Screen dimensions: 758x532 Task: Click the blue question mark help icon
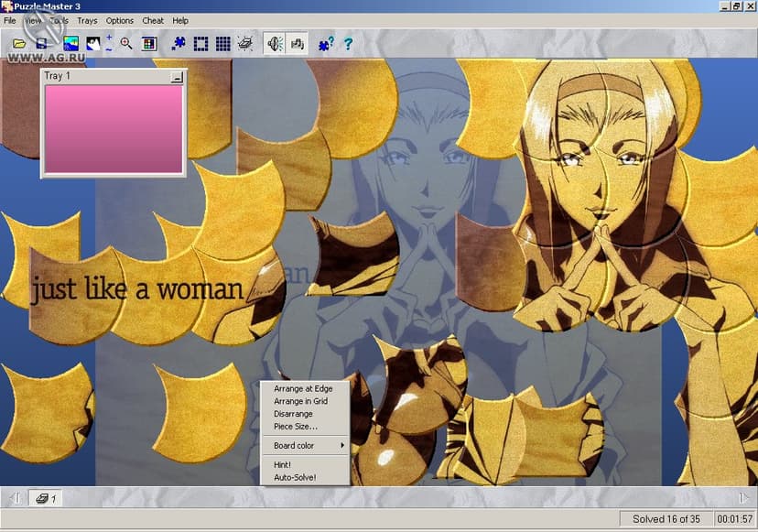pos(348,44)
